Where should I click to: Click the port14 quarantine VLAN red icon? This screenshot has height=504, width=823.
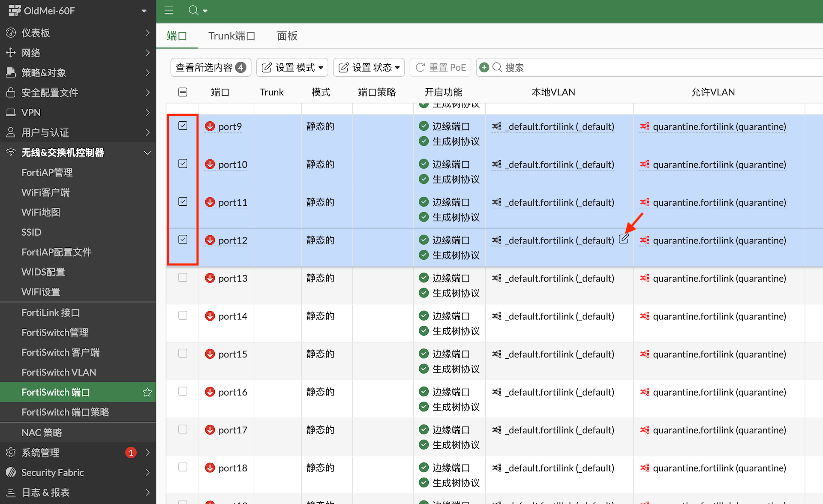(x=645, y=316)
